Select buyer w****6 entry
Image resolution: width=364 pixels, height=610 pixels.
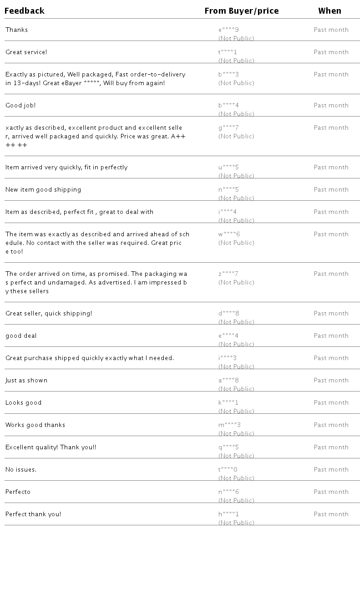tap(229, 234)
